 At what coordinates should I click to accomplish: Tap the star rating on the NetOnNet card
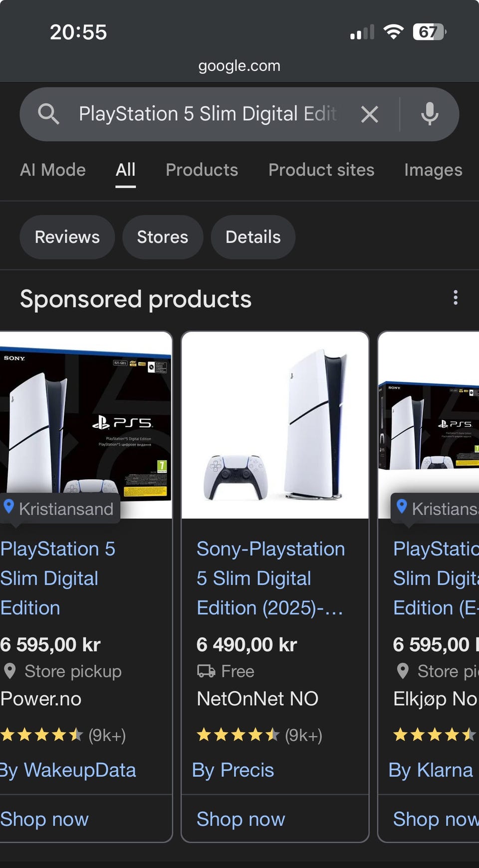[x=238, y=735]
